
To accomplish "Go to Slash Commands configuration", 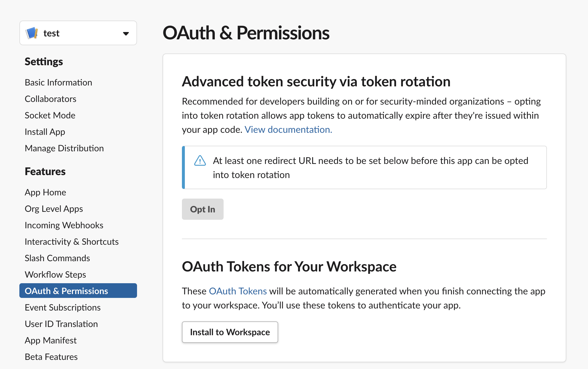I will pos(58,258).
